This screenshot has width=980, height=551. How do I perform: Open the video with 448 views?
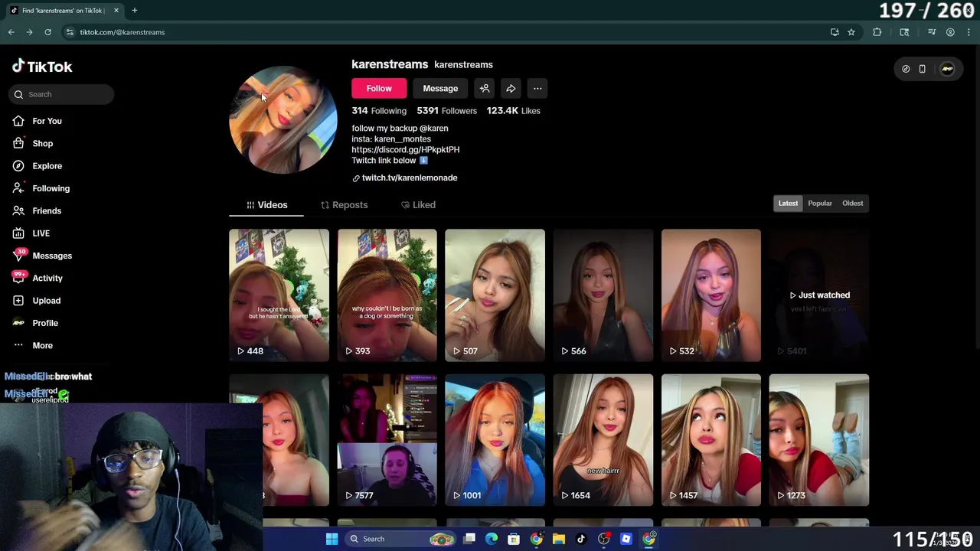click(279, 295)
